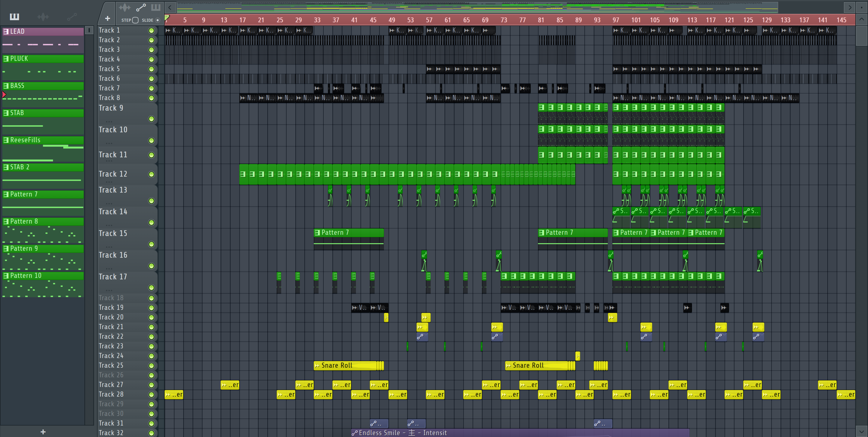Click the playlist pattern clip focus piano icon
This screenshot has width=868, height=437.
click(x=156, y=8)
